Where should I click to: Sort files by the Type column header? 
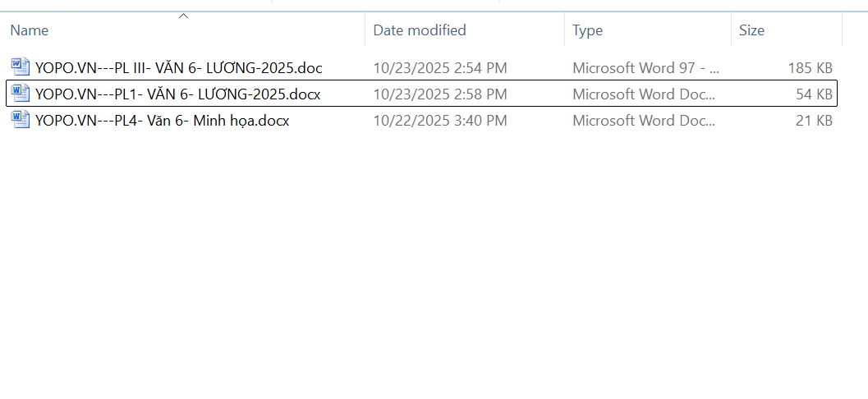point(587,30)
